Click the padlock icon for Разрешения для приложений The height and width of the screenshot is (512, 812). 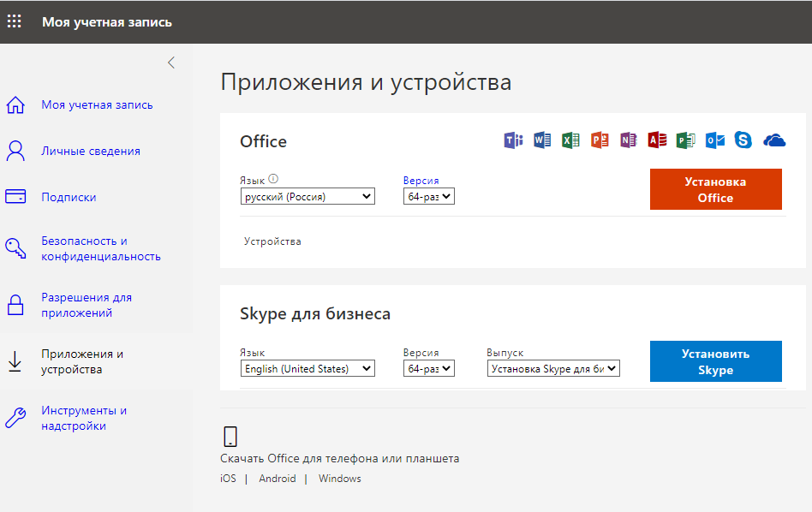click(15, 305)
